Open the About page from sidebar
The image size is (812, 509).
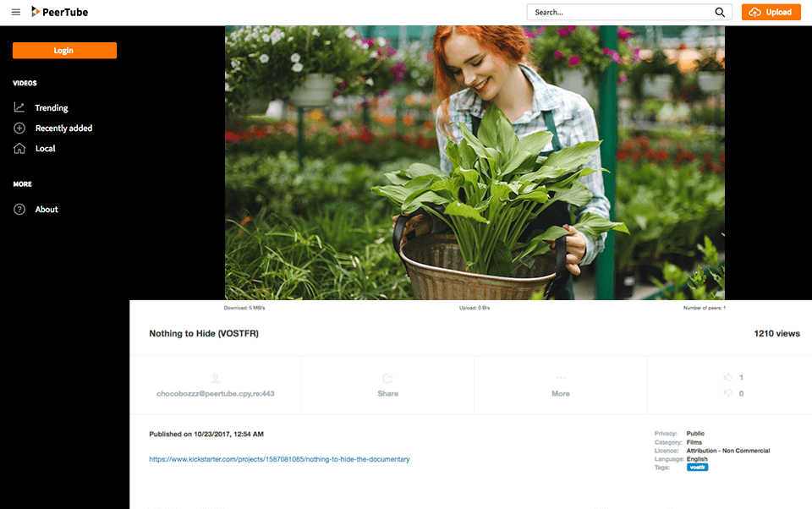(x=47, y=209)
